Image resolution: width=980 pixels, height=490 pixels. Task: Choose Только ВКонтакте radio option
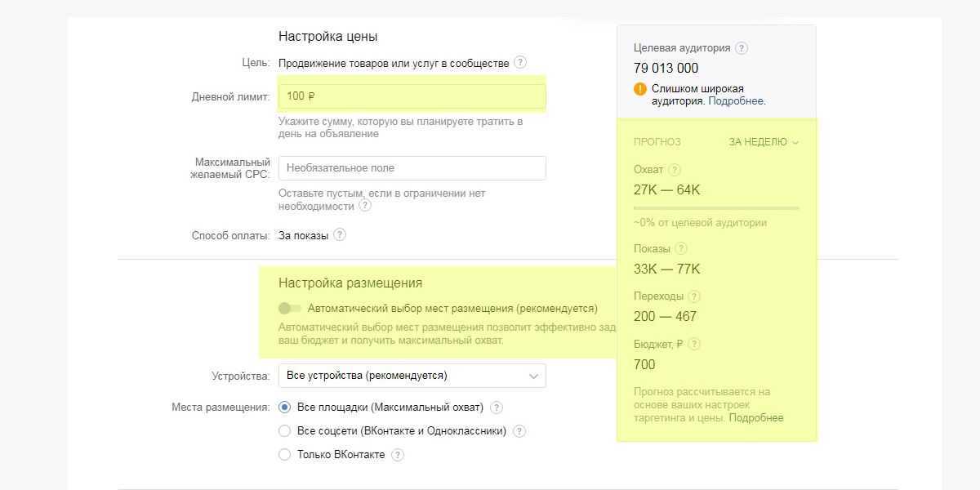coord(284,455)
